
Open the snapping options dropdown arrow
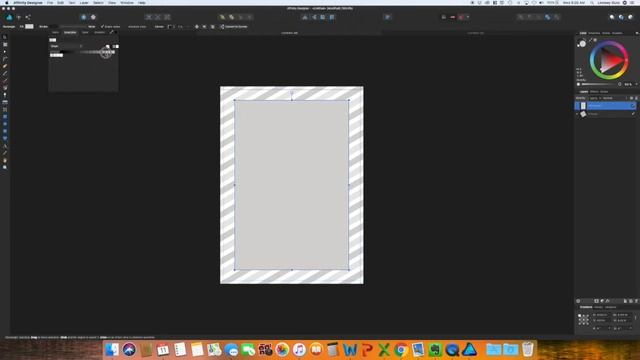click(468, 17)
